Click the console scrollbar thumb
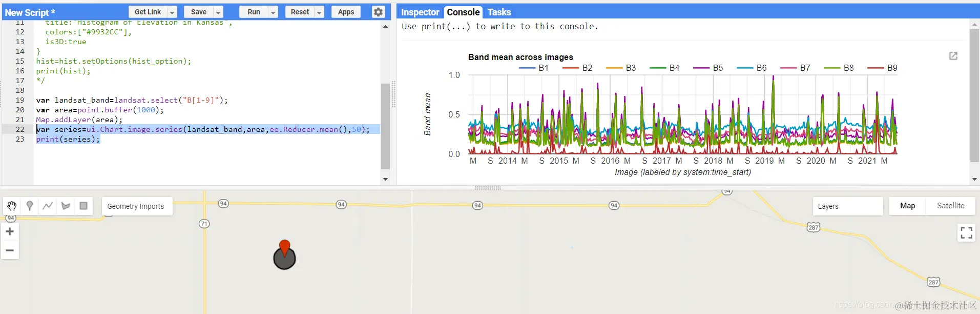This screenshot has height=314, width=980. (x=974, y=95)
